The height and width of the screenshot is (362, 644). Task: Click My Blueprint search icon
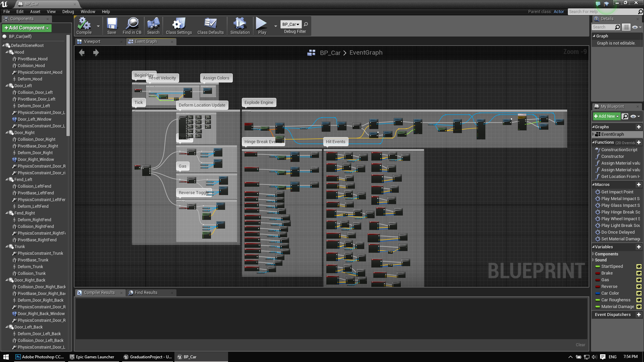click(x=625, y=116)
